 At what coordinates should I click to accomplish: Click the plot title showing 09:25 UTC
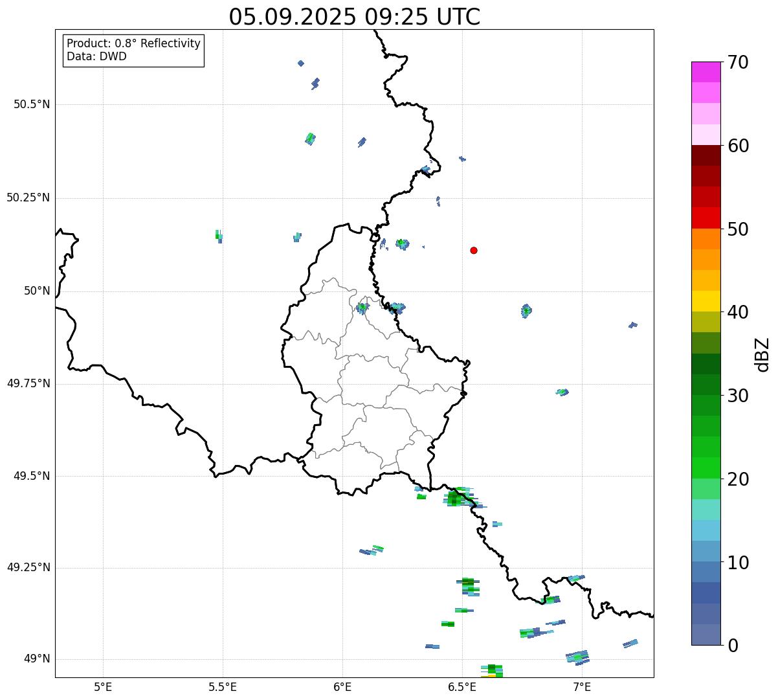click(x=354, y=17)
